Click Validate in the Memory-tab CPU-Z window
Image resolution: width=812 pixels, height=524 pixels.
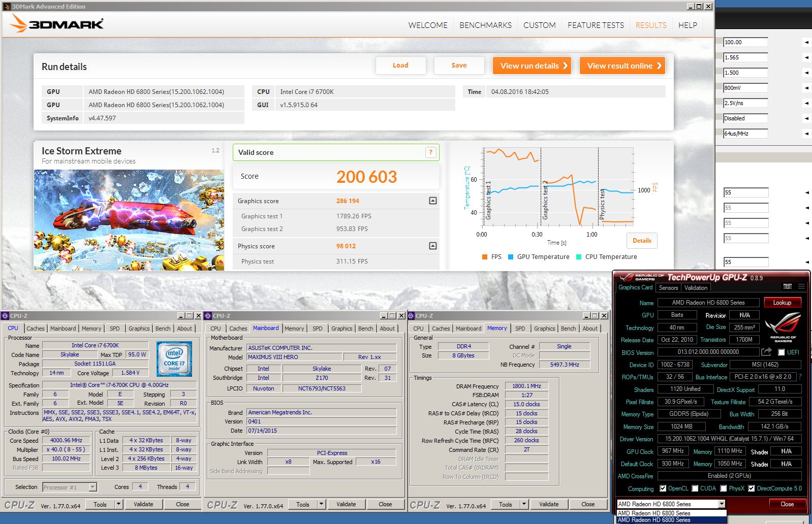pyautogui.click(x=549, y=504)
